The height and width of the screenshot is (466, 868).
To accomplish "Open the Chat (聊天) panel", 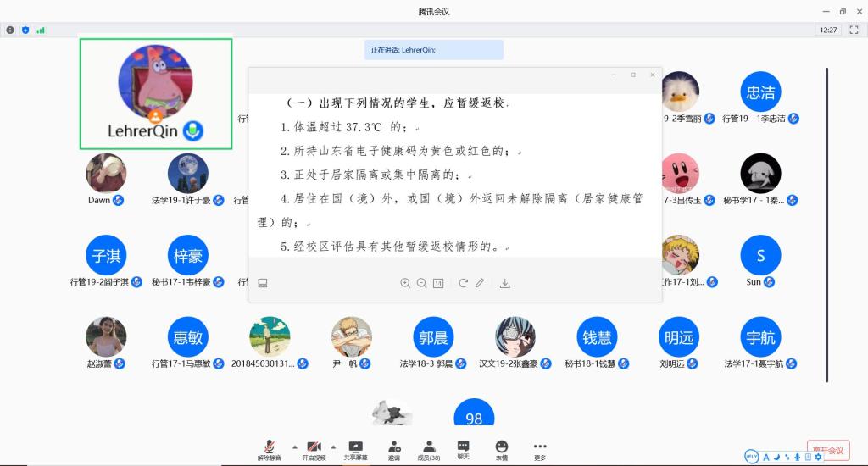I will click(x=463, y=449).
